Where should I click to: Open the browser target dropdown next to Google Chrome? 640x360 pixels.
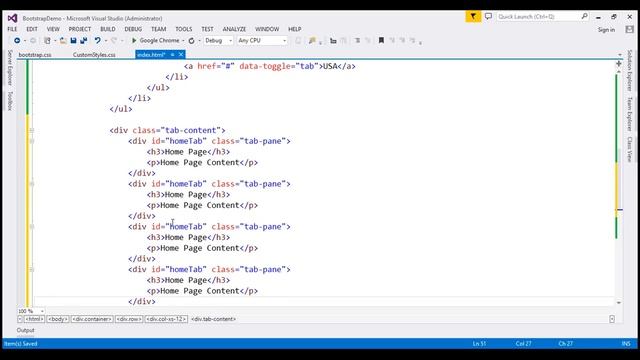pyautogui.click(x=183, y=40)
